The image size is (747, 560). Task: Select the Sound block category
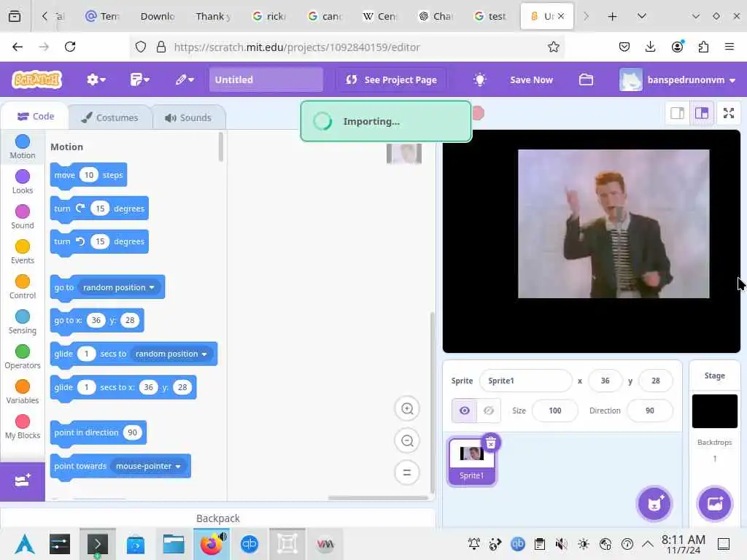pyautogui.click(x=23, y=217)
